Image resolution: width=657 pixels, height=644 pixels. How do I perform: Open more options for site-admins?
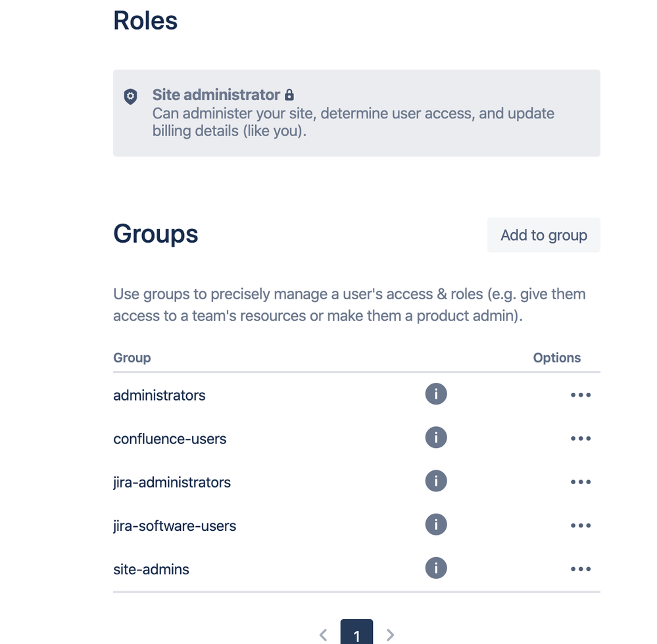point(580,569)
